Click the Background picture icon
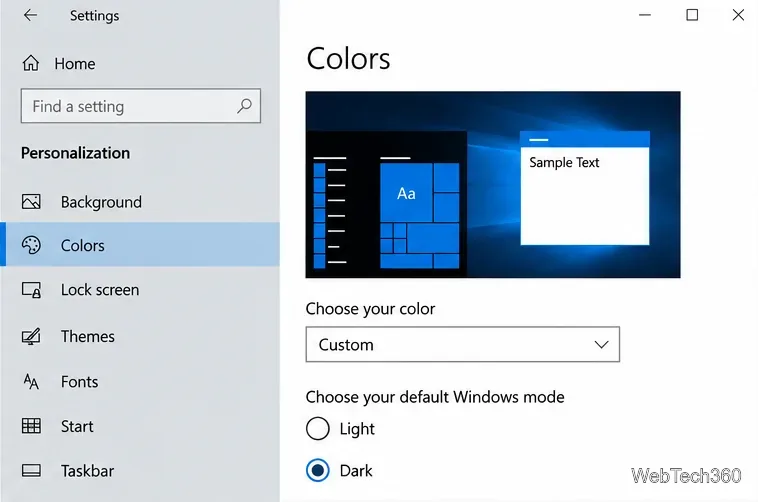This screenshot has width=758, height=502. pos(31,202)
